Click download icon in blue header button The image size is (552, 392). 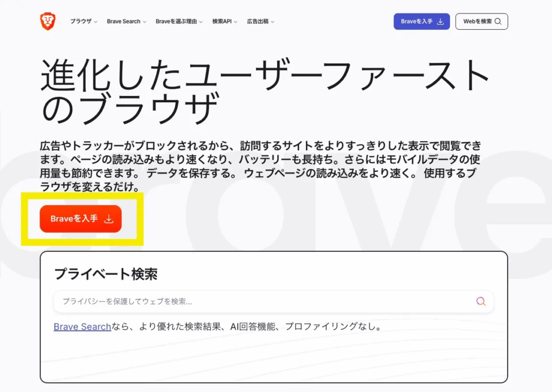(440, 22)
